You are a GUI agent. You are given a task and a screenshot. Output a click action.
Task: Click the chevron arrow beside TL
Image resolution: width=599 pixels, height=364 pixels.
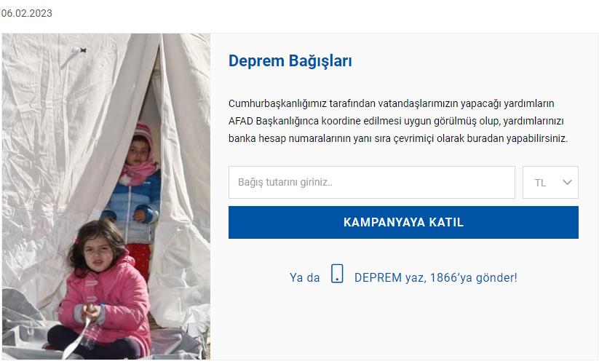pos(567,183)
